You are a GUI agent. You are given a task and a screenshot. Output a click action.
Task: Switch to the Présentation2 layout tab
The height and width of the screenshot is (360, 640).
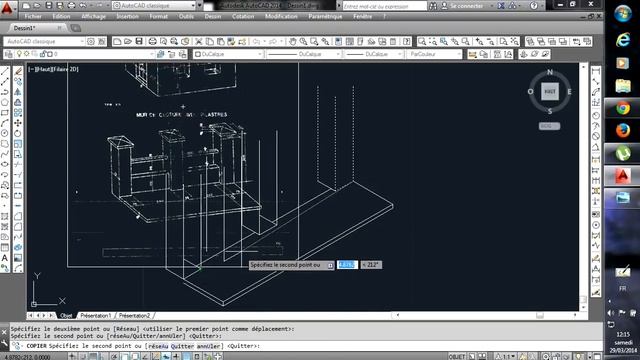click(135, 316)
